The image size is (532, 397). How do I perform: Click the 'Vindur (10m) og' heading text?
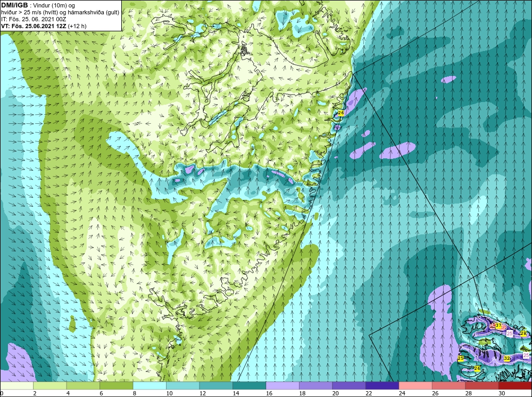click(55, 6)
